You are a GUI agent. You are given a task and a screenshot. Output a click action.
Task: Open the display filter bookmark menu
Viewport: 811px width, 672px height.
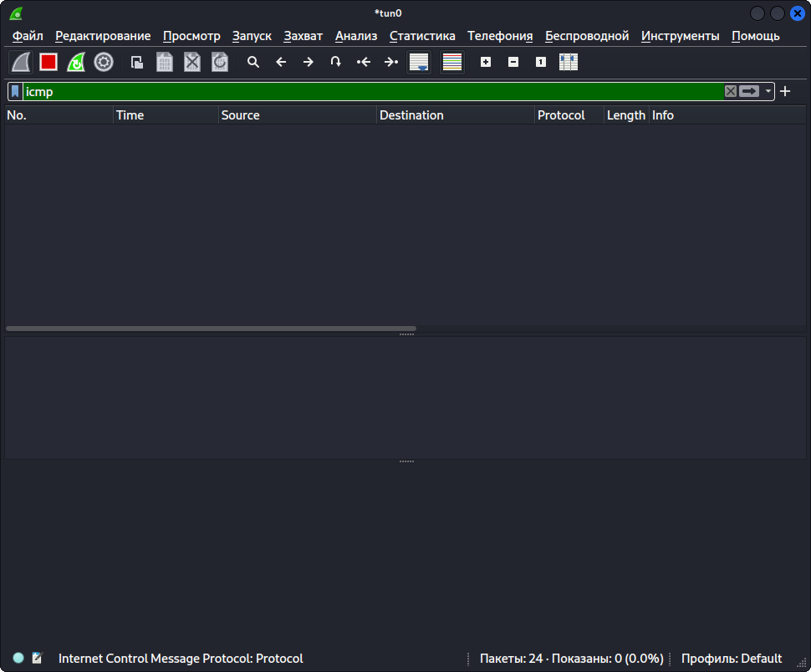click(15, 91)
